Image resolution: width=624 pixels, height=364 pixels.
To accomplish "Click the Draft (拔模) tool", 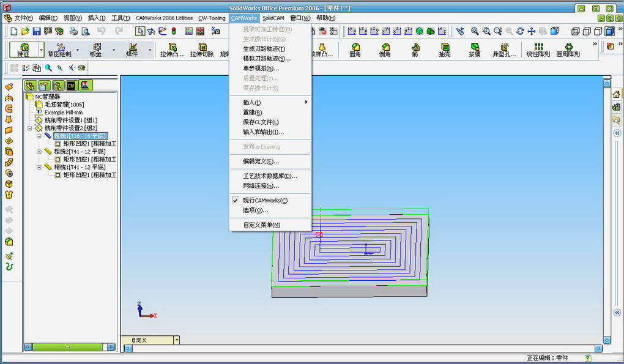I will tap(474, 50).
